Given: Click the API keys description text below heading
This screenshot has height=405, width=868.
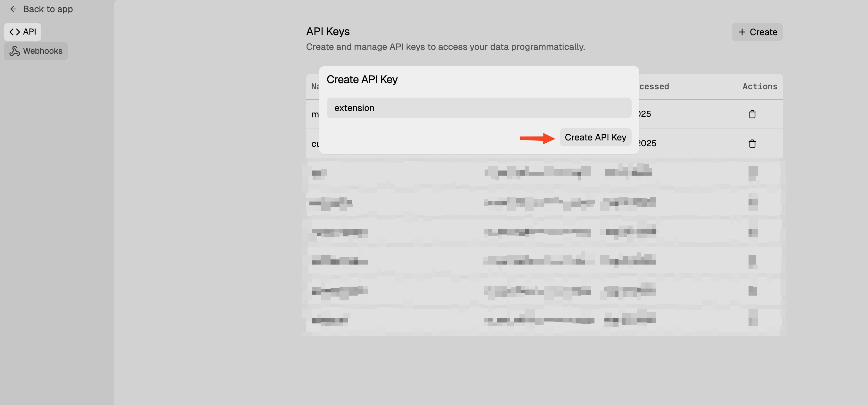Looking at the screenshot, I should tap(445, 47).
